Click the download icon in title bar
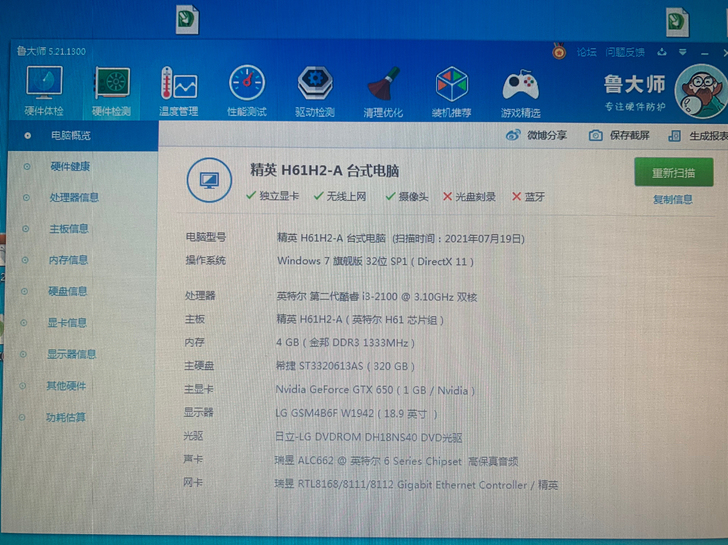The height and width of the screenshot is (545, 728). pyautogui.click(x=662, y=52)
